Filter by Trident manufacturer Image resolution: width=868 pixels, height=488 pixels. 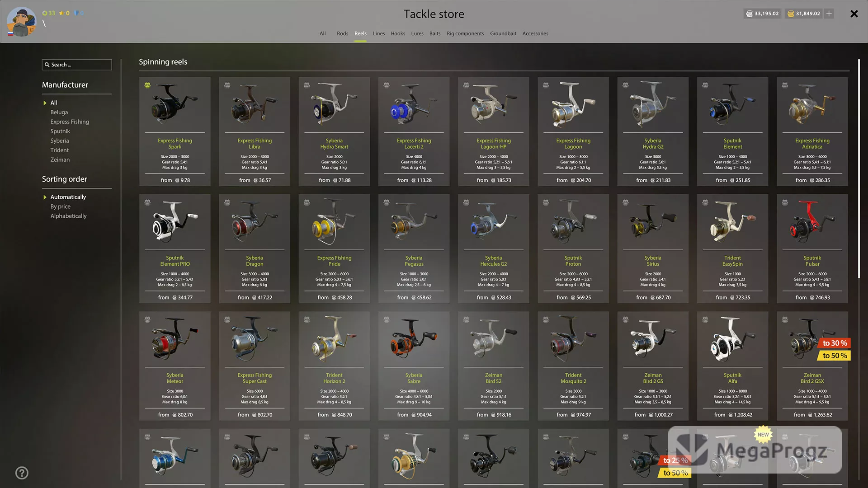[60, 150]
